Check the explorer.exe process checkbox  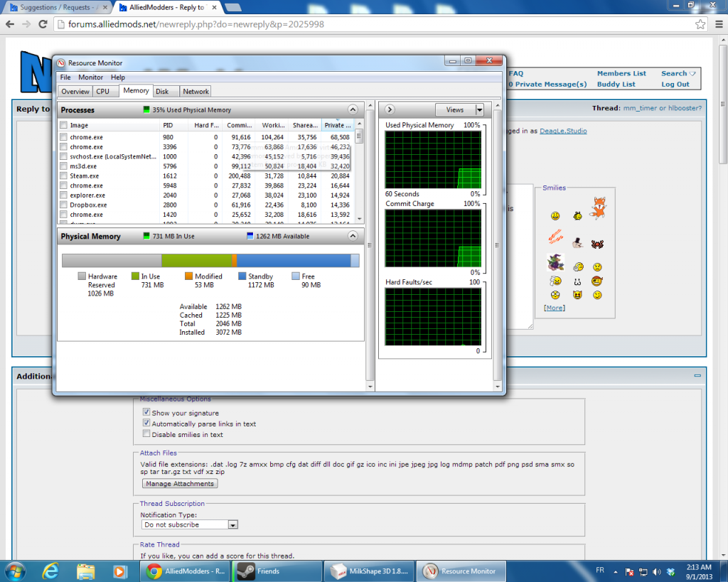pos(63,195)
